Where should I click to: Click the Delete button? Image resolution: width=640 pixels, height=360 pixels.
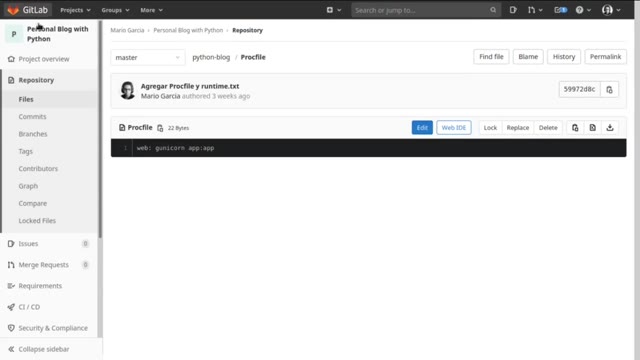548,128
